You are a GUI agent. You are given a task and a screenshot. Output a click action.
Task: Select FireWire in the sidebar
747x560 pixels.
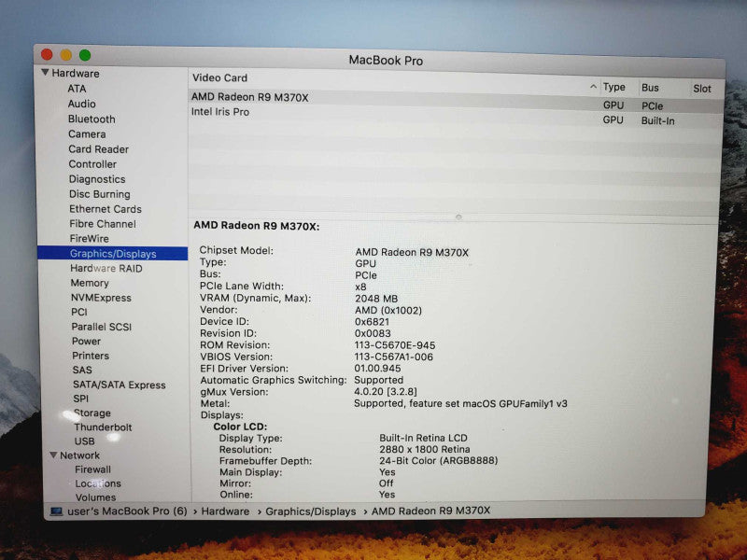(x=89, y=239)
